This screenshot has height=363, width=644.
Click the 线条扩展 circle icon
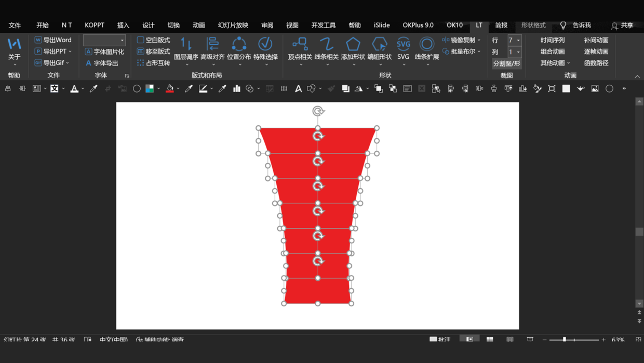point(426,45)
